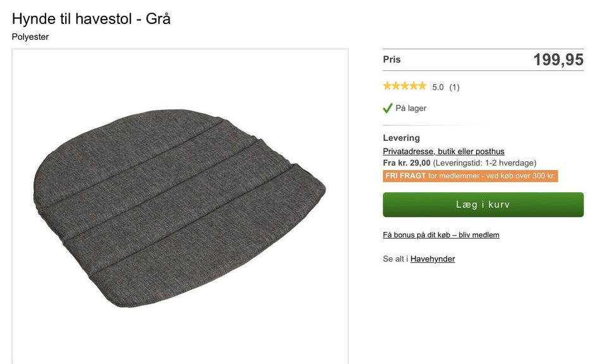Image resolution: width=607 pixels, height=364 pixels.
Task: Open the review count (1)
Action: coord(454,87)
